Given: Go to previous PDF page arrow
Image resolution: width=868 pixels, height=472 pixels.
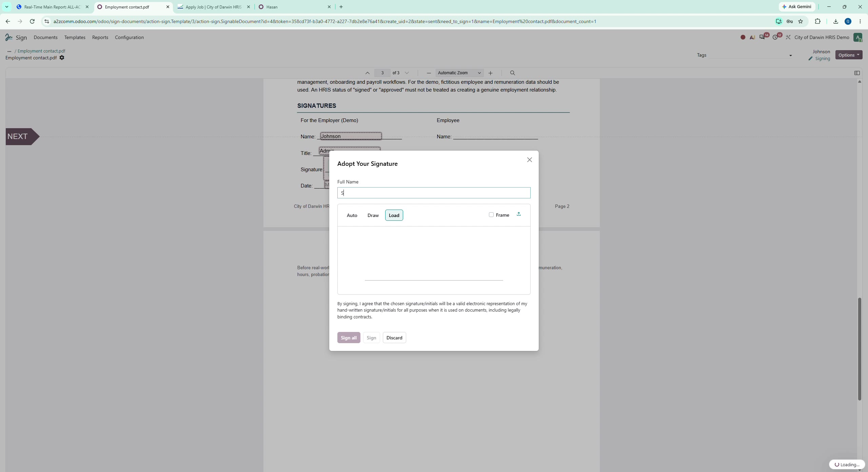Looking at the screenshot, I should [x=367, y=73].
